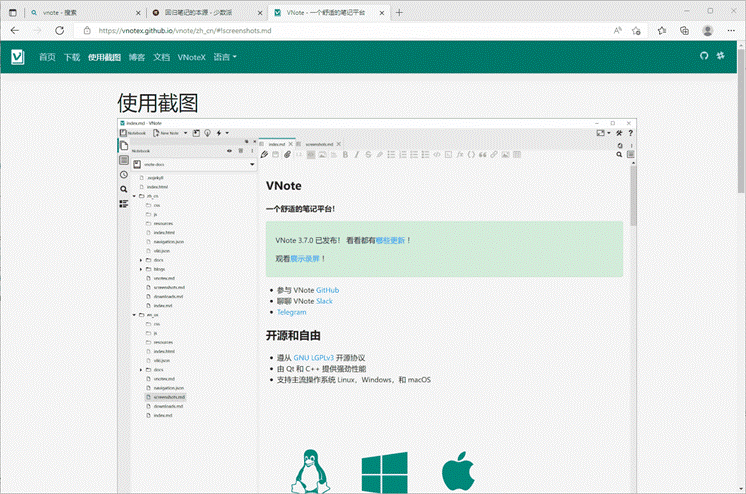
Task: Select the search magnifier sidebar icon
Action: (x=124, y=189)
